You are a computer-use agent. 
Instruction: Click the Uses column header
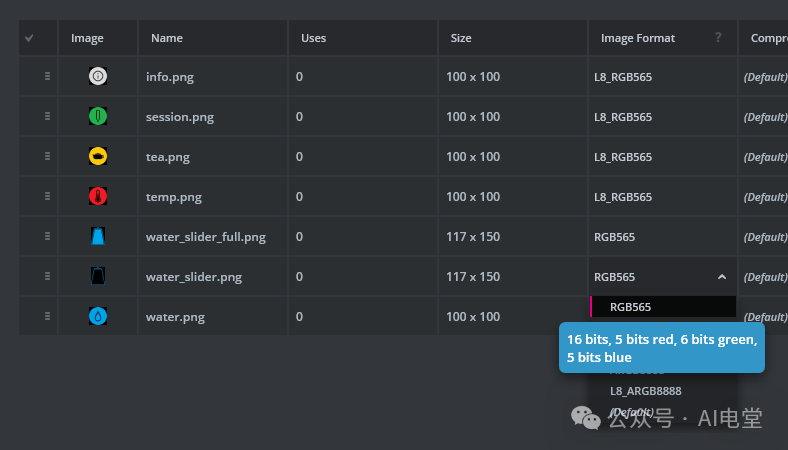pyautogui.click(x=314, y=38)
